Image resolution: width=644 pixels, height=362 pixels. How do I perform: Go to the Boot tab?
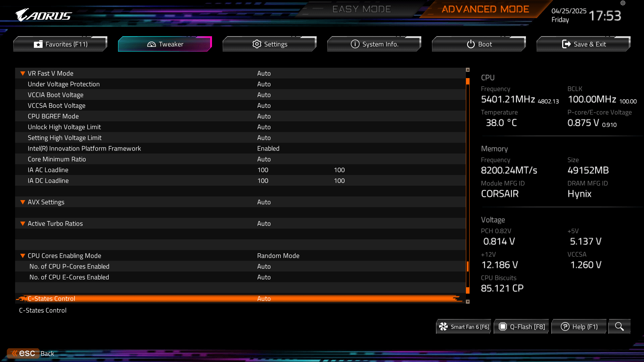(x=479, y=44)
